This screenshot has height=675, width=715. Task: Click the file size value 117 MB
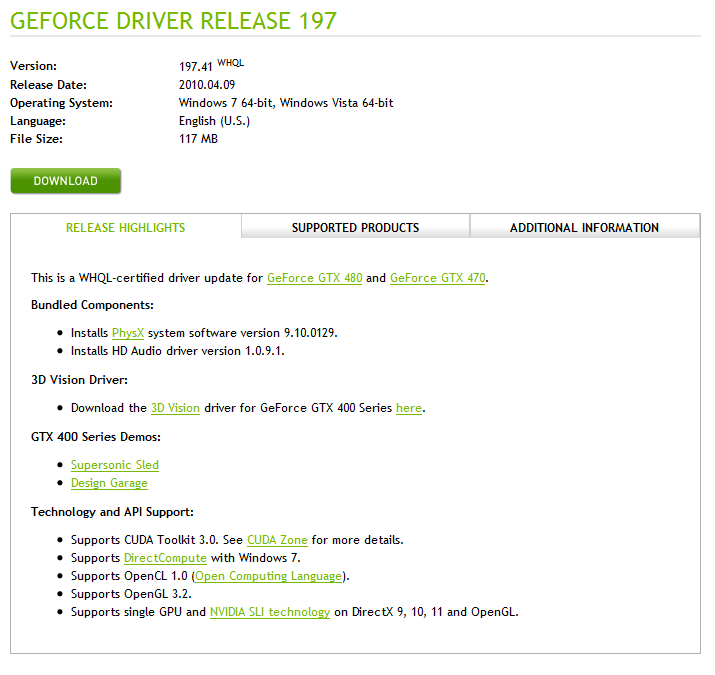point(198,139)
